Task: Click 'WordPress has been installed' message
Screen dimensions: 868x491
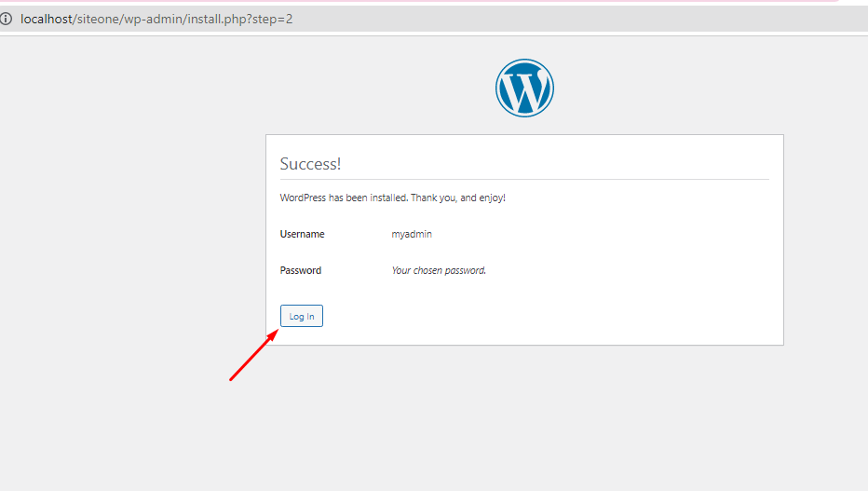Action: click(392, 198)
